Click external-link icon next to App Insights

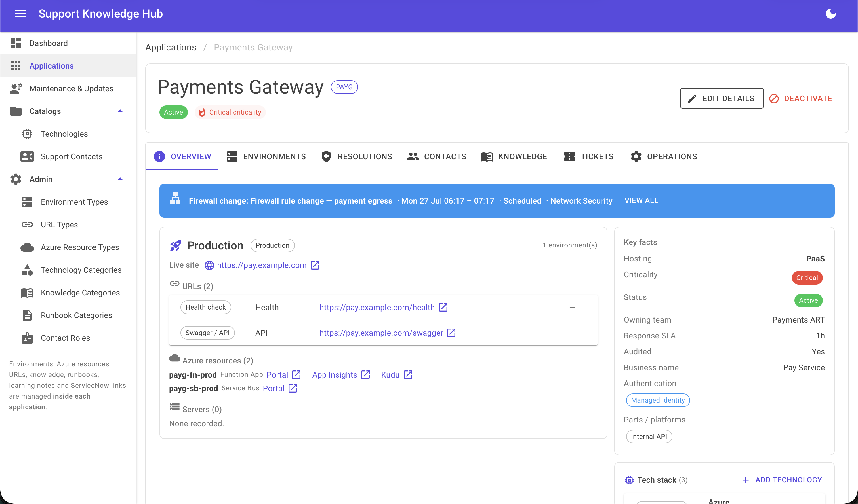[x=365, y=374]
